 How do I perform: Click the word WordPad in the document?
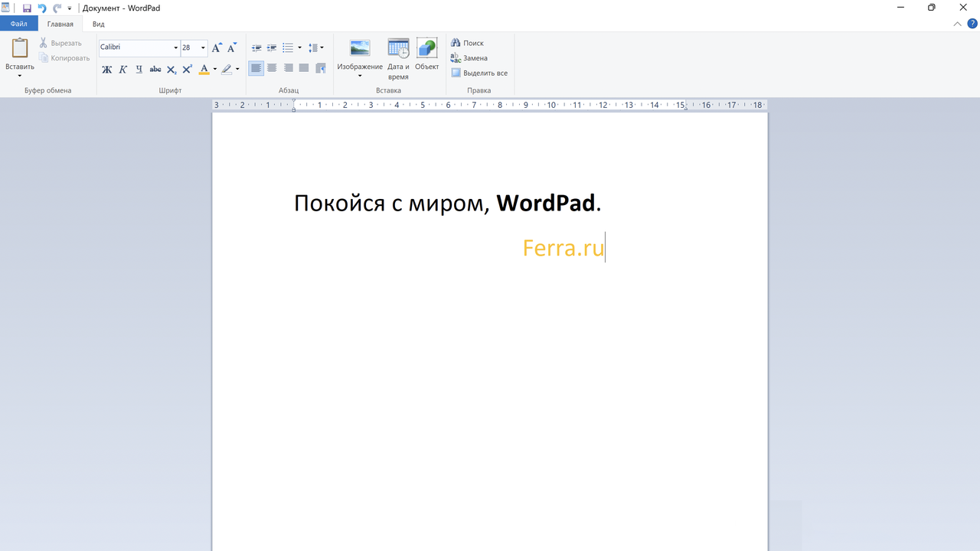pos(546,203)
